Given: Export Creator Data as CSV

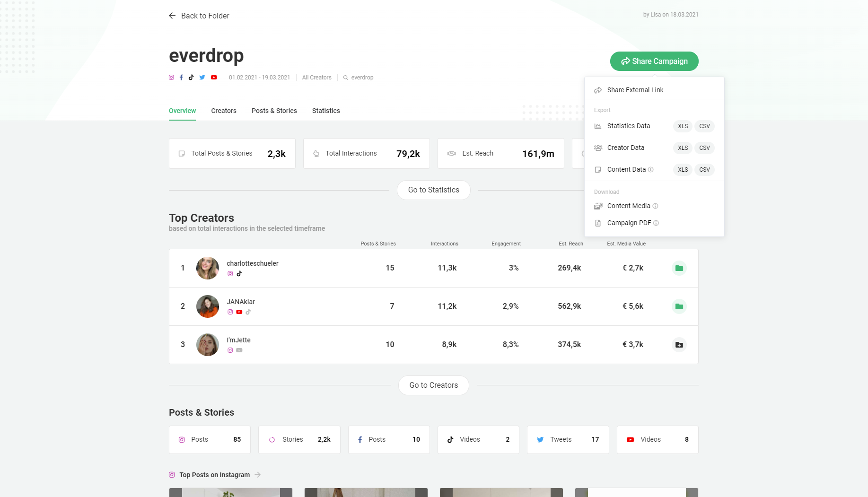Looking at the screenshot, I should (x=705, y=148).
